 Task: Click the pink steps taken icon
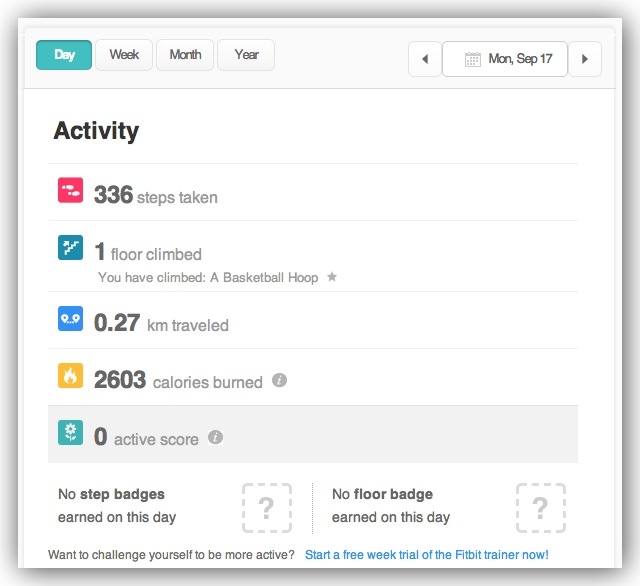[x=70, y=190]
